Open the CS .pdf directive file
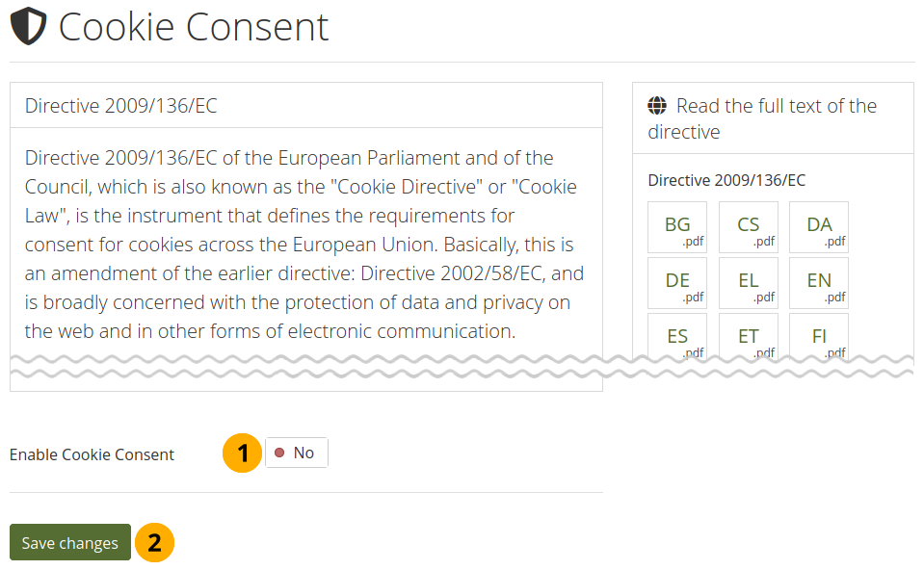This screenshot has width=924, height=570. click(x=749, y=227)
